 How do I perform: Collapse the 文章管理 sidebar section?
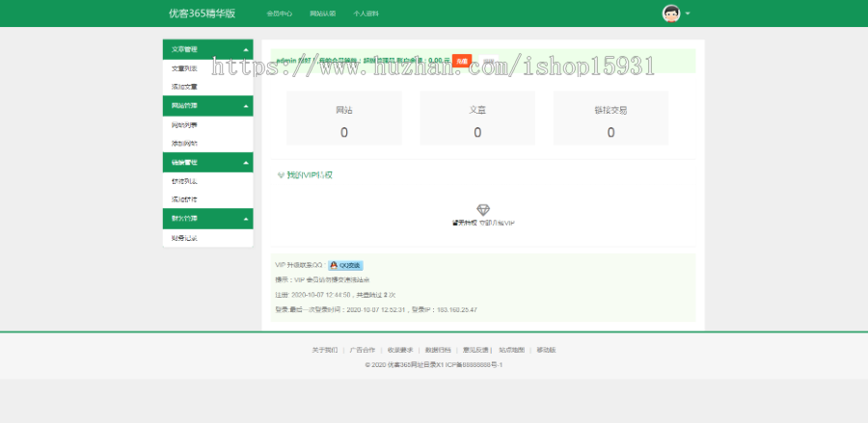tap(245, 49)
